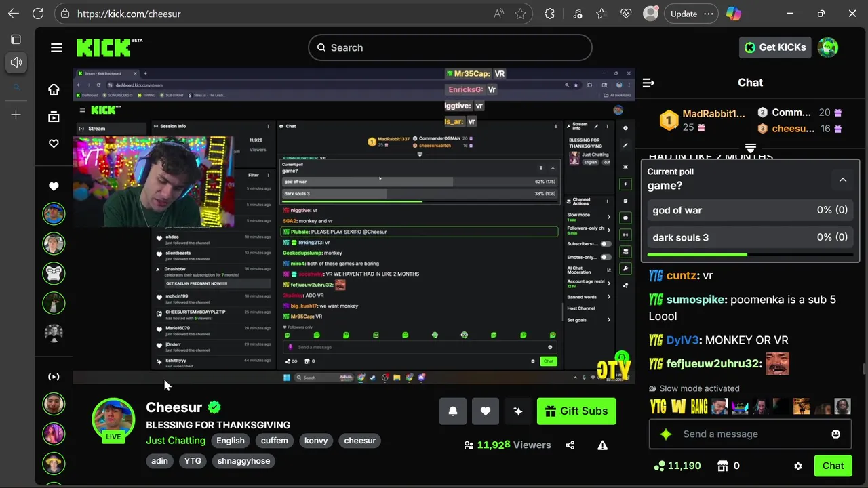This screenshot has width=868, height=488.
Task: Add page to favorites star icon
Action: point(520,14)
